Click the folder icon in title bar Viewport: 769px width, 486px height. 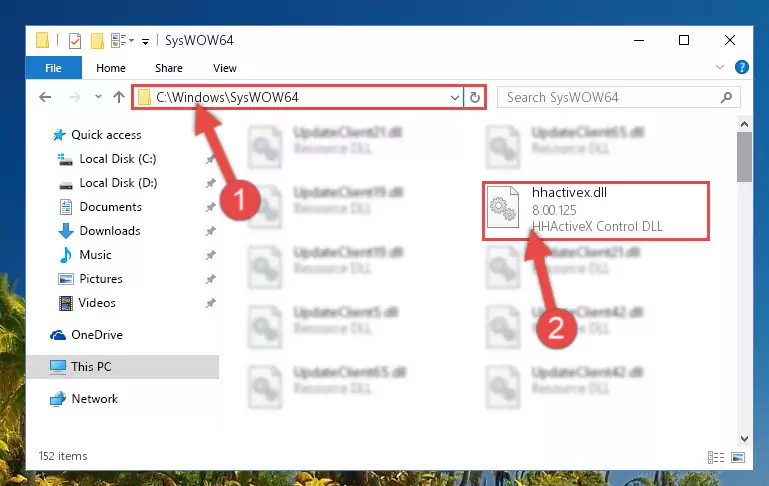[x=42, y=40]
